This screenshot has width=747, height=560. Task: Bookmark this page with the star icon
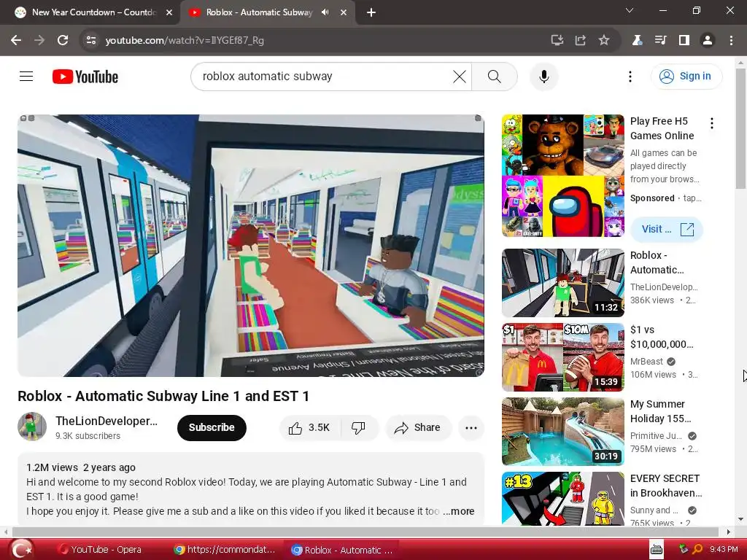(x=604, y=41)
